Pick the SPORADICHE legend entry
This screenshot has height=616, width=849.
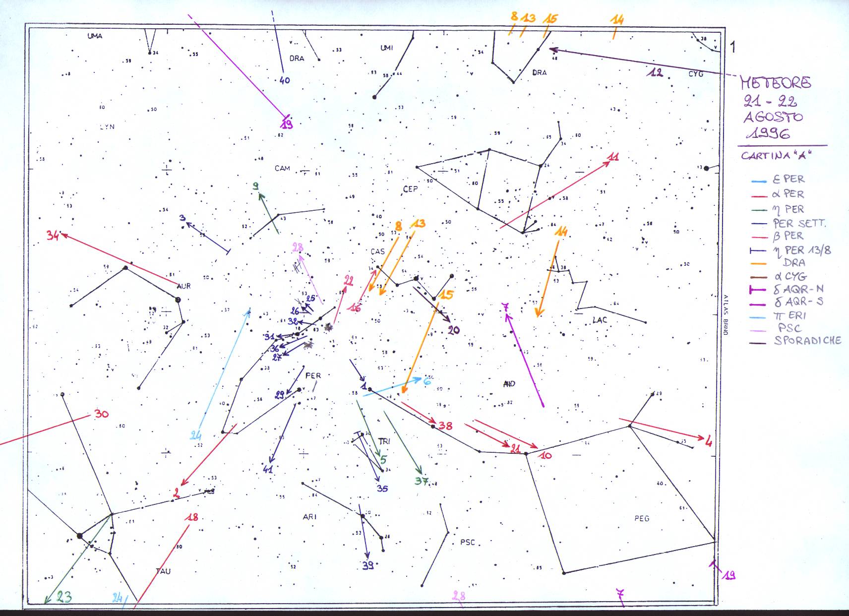coord(807,341)
